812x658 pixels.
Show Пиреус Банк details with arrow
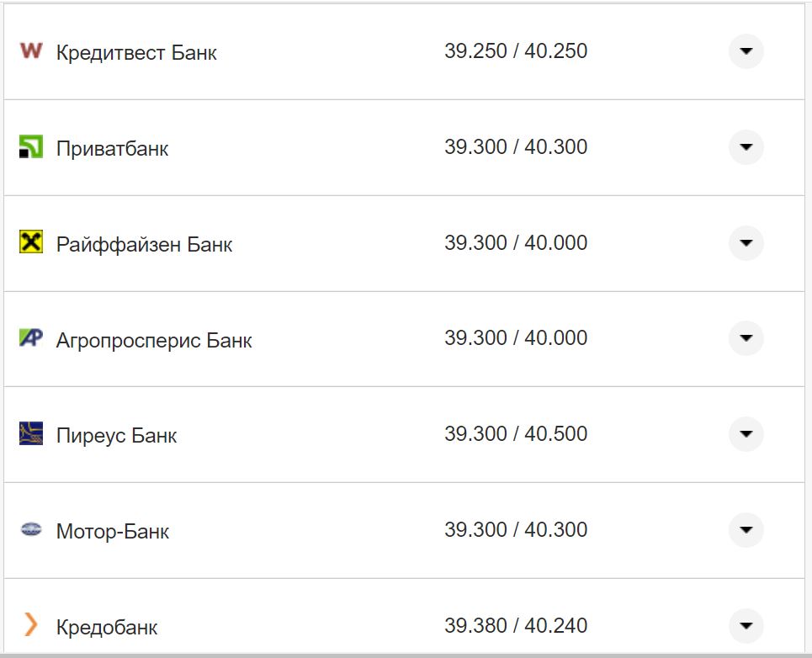pos(746,434)
